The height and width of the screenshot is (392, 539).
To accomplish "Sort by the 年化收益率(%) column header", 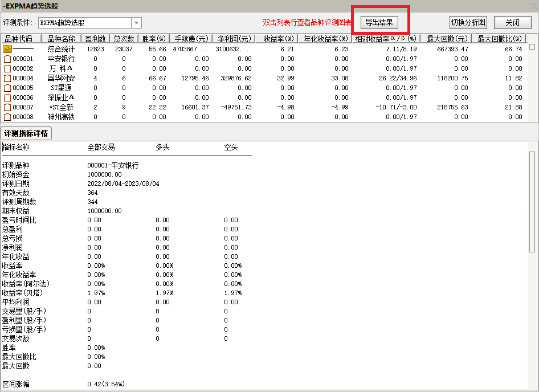I will (325, 39).
